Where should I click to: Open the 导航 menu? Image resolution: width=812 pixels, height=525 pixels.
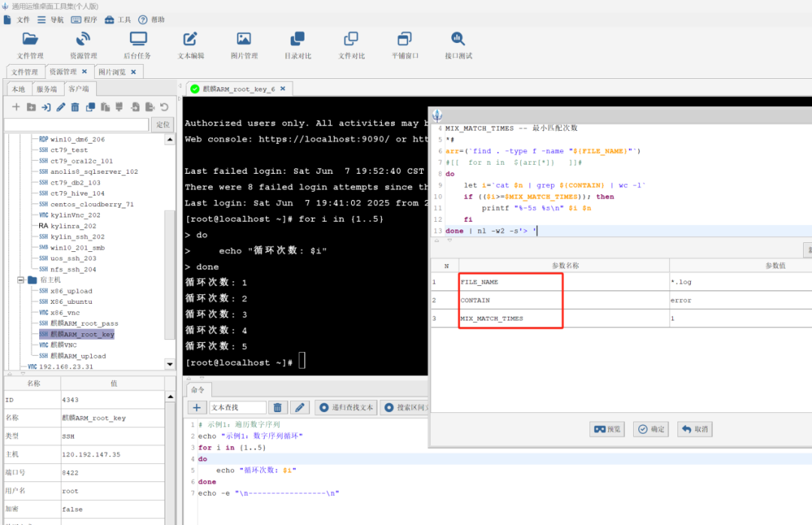50,20
